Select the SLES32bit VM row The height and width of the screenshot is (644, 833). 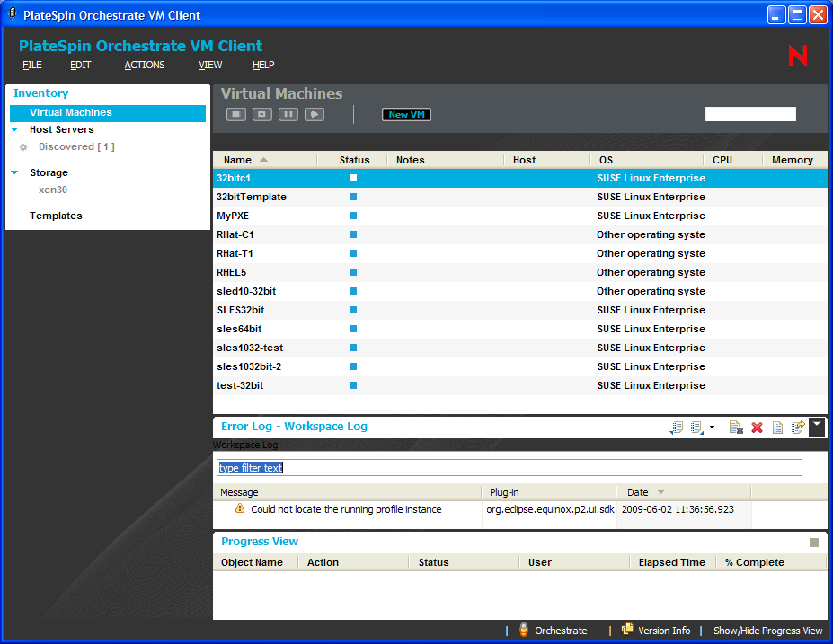click(520, 310)
